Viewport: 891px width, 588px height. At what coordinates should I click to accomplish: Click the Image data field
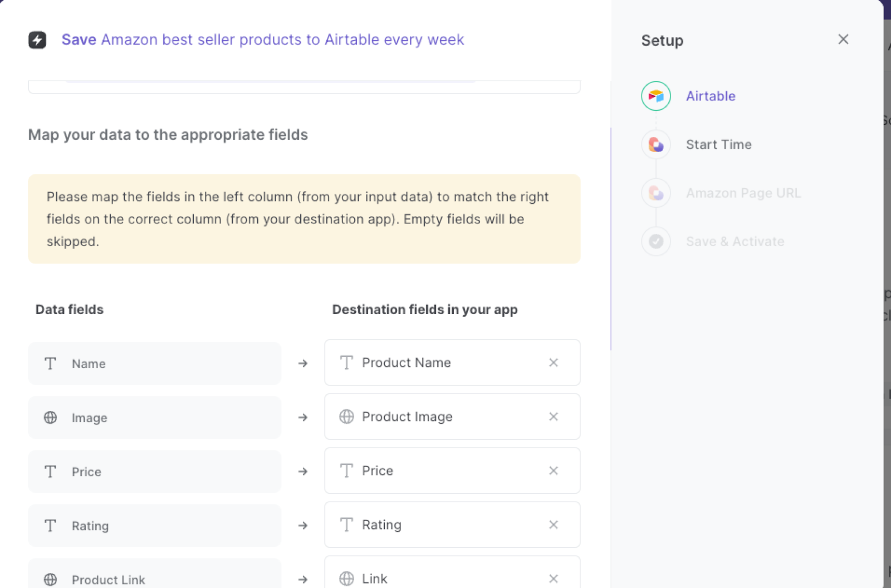(155, 417)
